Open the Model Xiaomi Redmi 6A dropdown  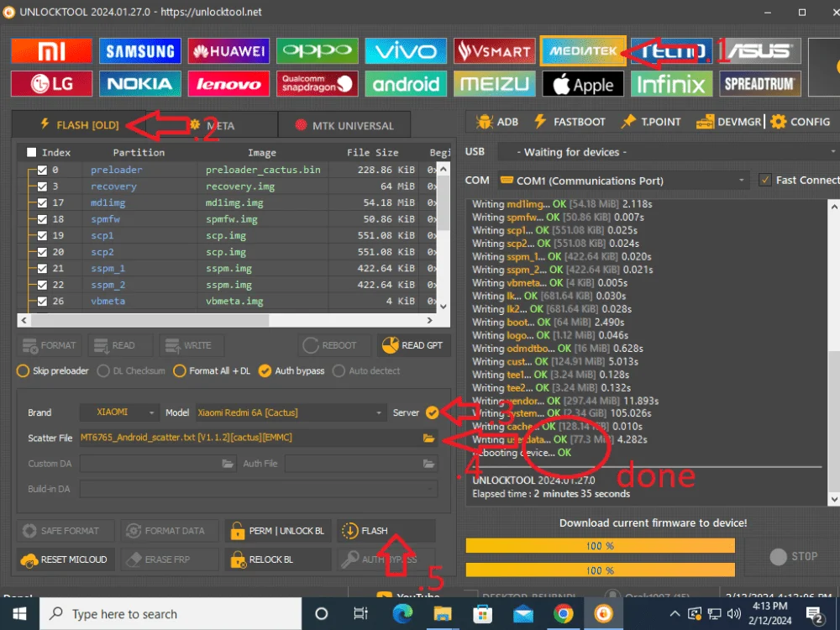point(291,412)
